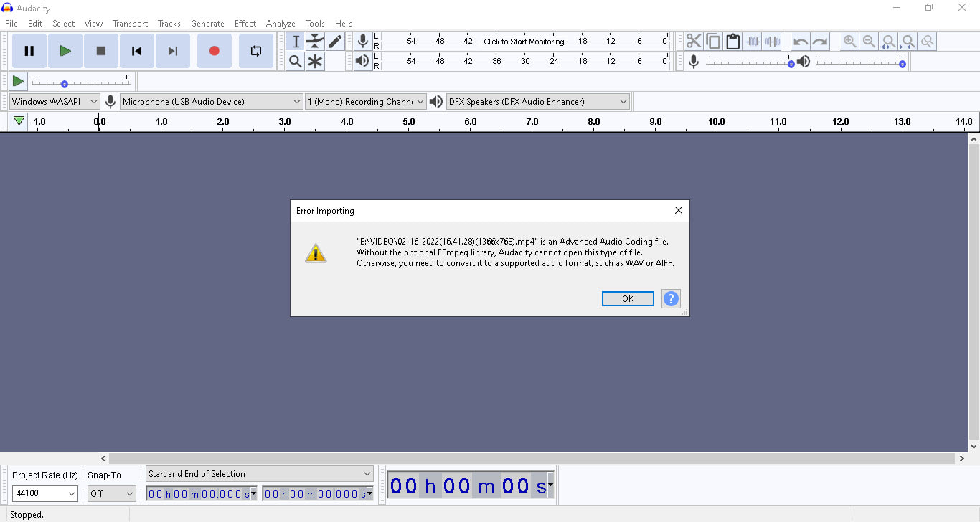
Task: Open the Microphone (USB Audio Device) dropdown
Action: 212,102
